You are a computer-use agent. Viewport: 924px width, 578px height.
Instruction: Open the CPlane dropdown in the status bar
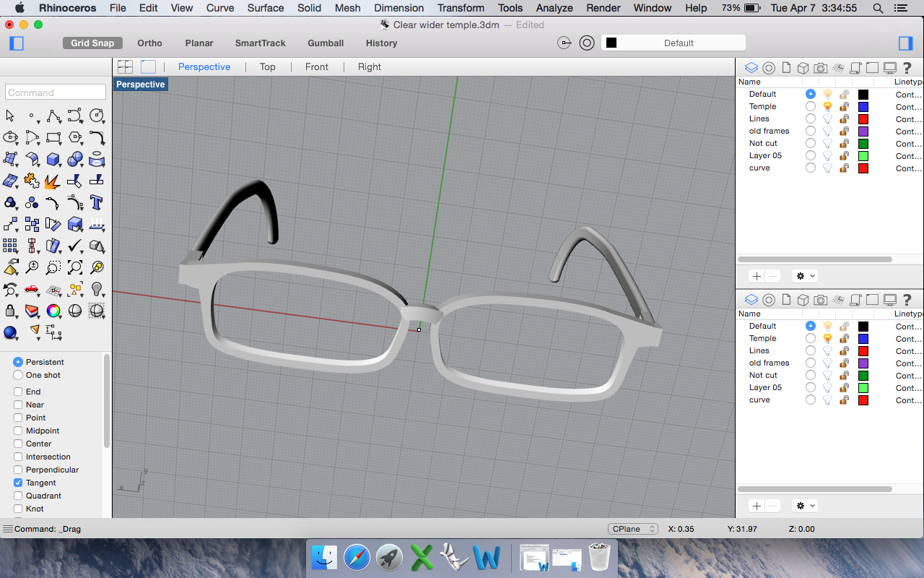point(632,528)
